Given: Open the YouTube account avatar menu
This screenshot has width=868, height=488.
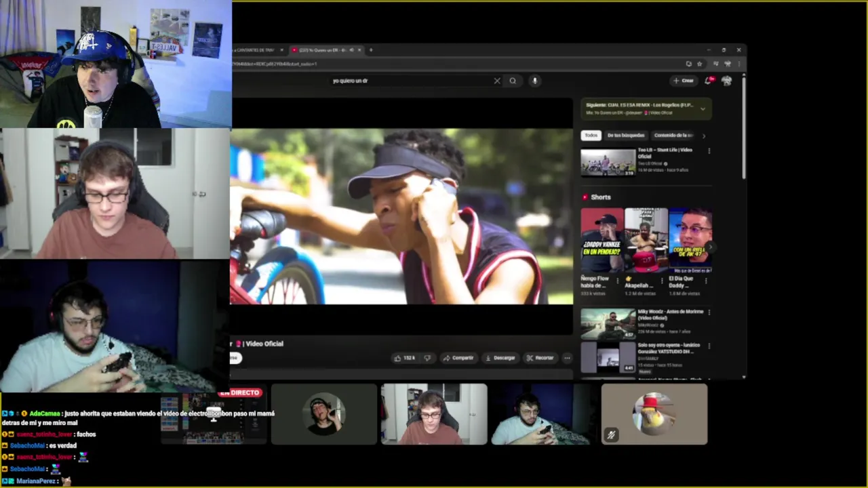Looking at the screenshot, I should click(x=727, y=81).
